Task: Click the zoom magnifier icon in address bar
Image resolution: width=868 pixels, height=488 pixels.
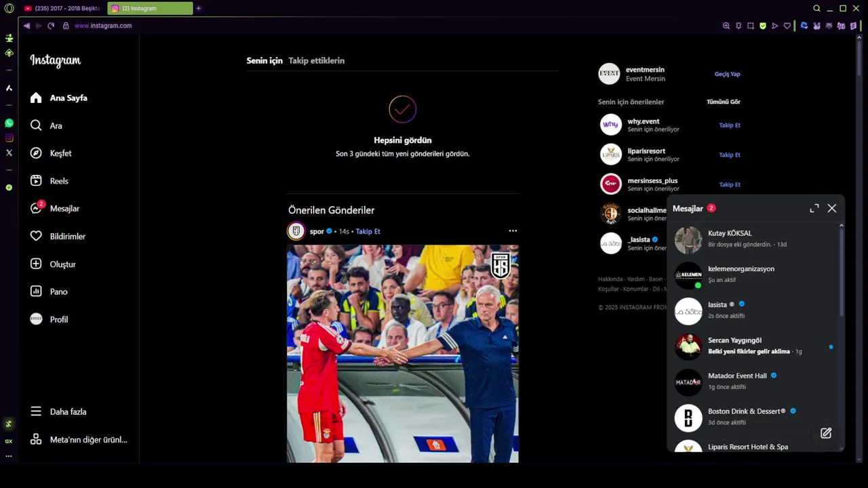Action: point(726,26)
